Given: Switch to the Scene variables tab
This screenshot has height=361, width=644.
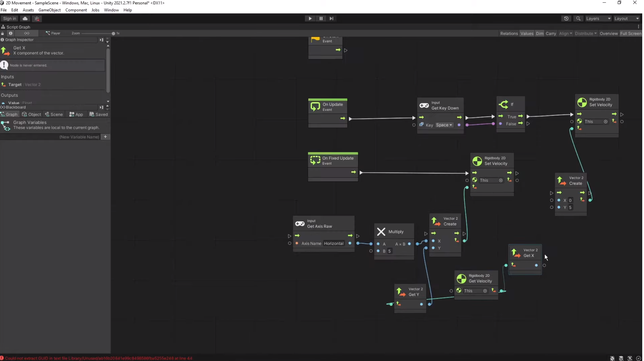Looking at the screenshot, I should [x=54, y=114].
